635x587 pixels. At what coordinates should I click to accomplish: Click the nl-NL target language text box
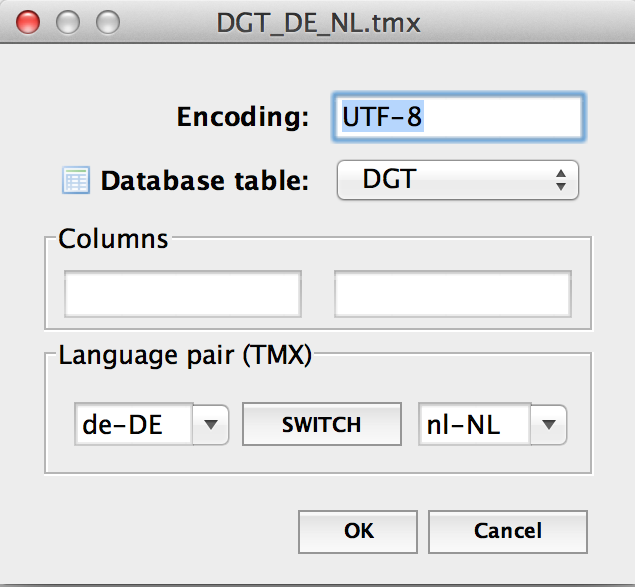click(x=474, y=425)
